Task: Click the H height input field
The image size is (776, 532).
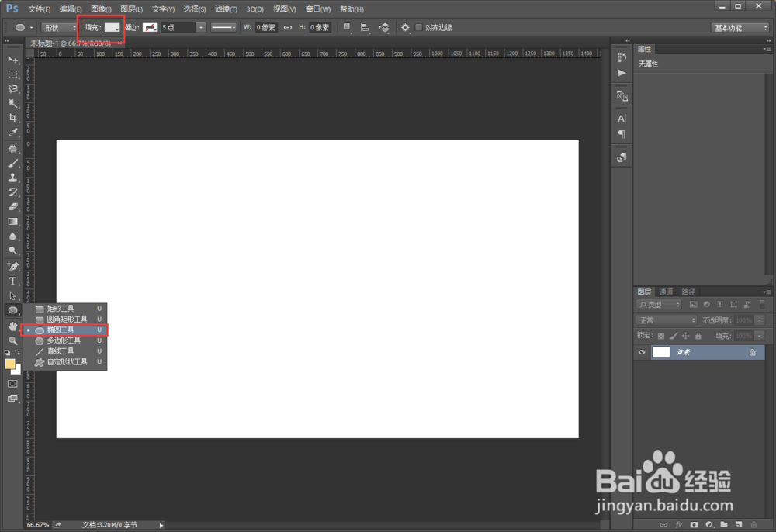Action: coord(320,28)
